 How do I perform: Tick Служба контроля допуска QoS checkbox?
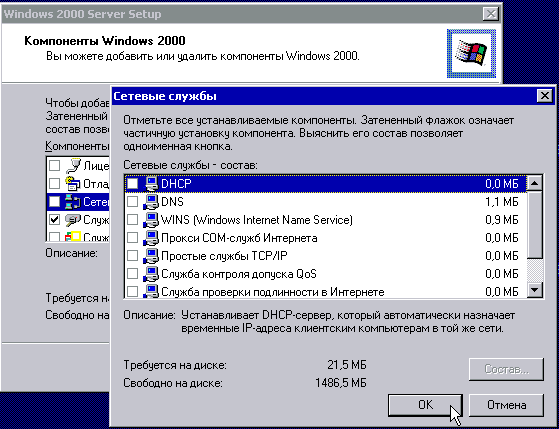[133, 274]
